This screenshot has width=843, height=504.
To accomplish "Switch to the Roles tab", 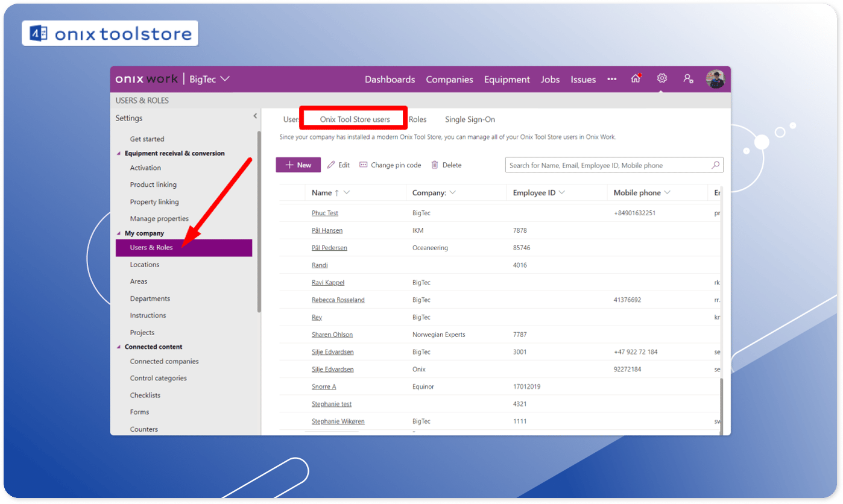I will [x=418, y=119].
